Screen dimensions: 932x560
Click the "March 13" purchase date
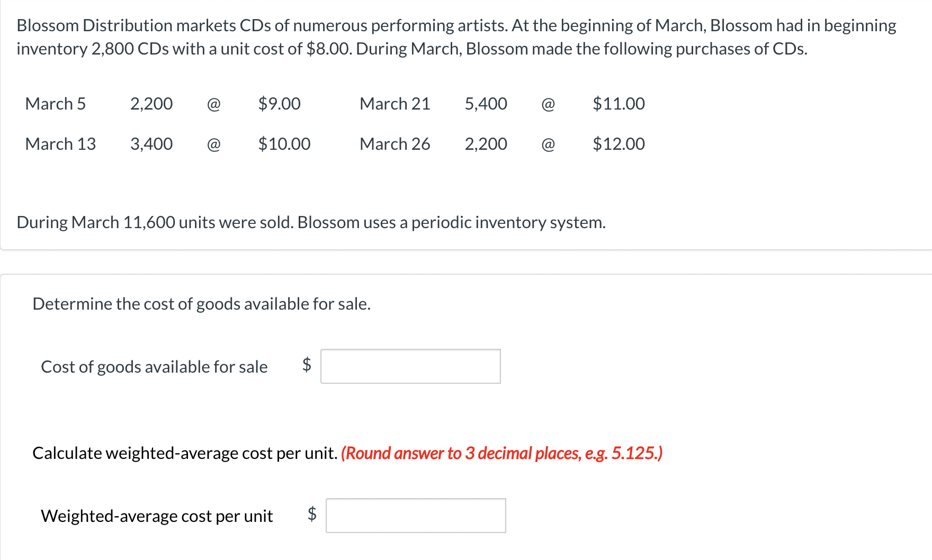[x=60, y=144]
